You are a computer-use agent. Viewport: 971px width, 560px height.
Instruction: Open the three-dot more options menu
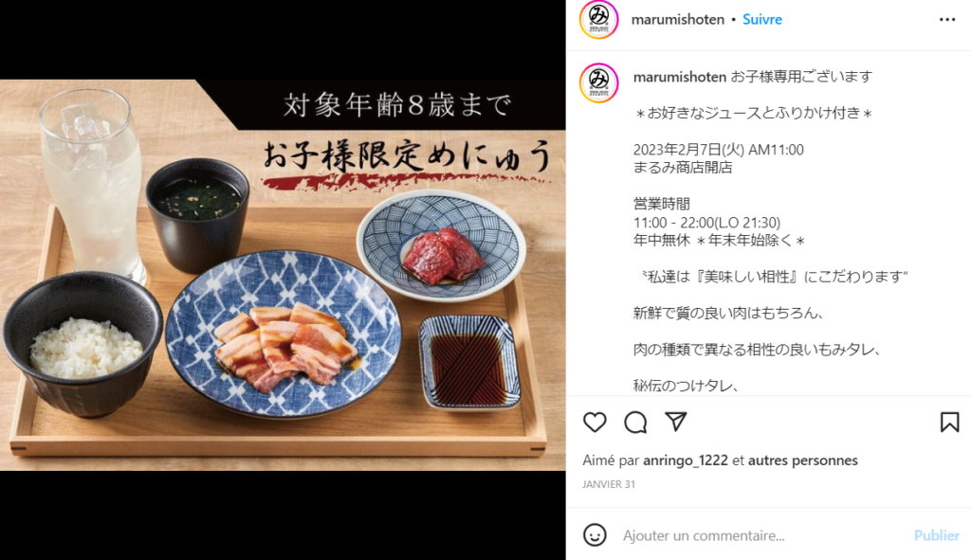pos(947,20)
